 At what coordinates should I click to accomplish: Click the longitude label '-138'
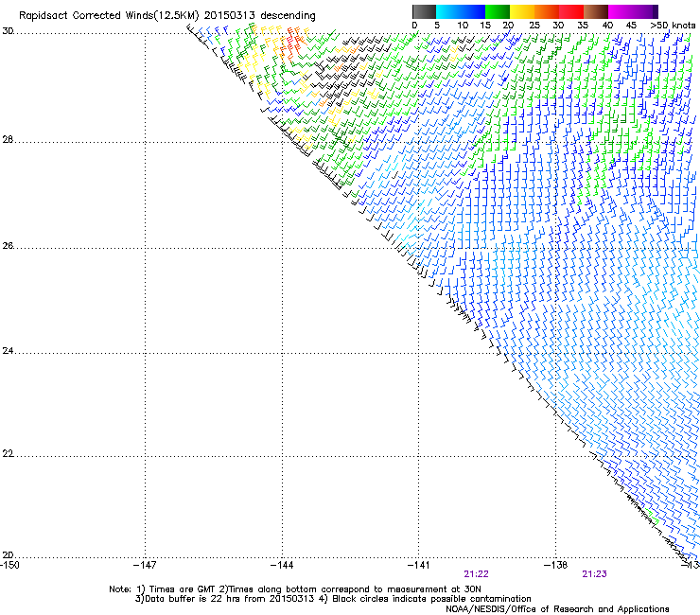coord(556,565)
